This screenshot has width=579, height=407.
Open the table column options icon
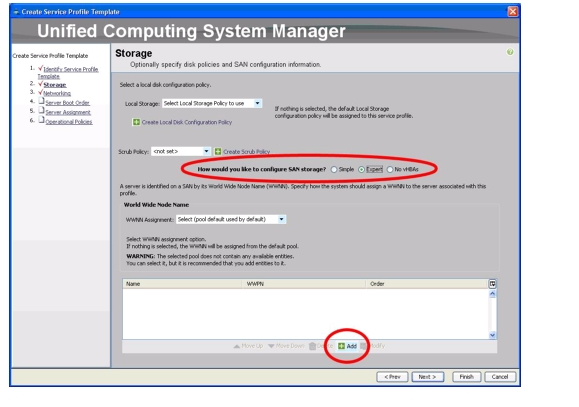coord(492,284)
